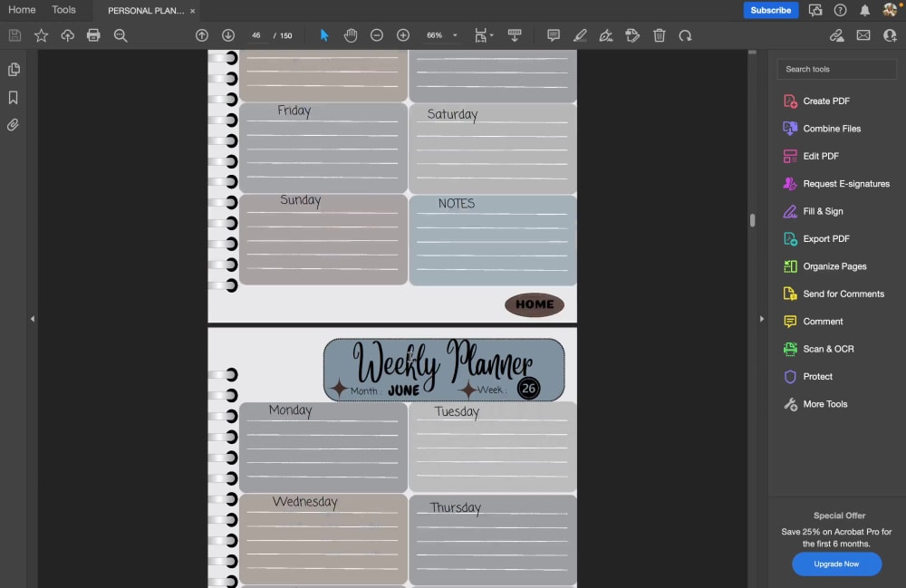Zoom in with plus icon

(403, 36)
